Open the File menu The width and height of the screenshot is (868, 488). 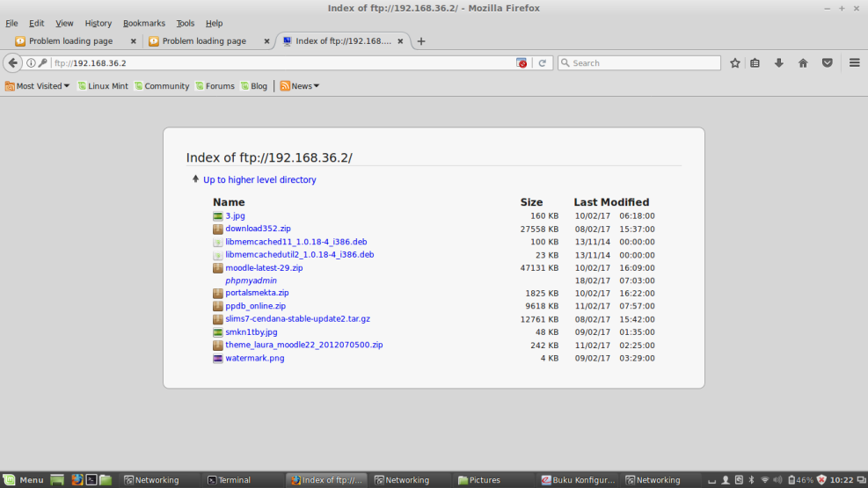11,23
